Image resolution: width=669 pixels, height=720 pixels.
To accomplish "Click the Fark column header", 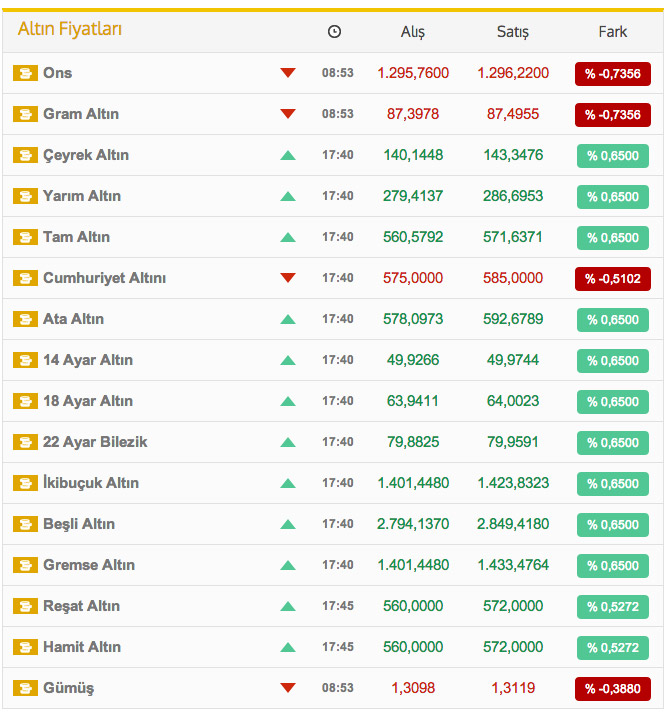I will click(613, 32).
